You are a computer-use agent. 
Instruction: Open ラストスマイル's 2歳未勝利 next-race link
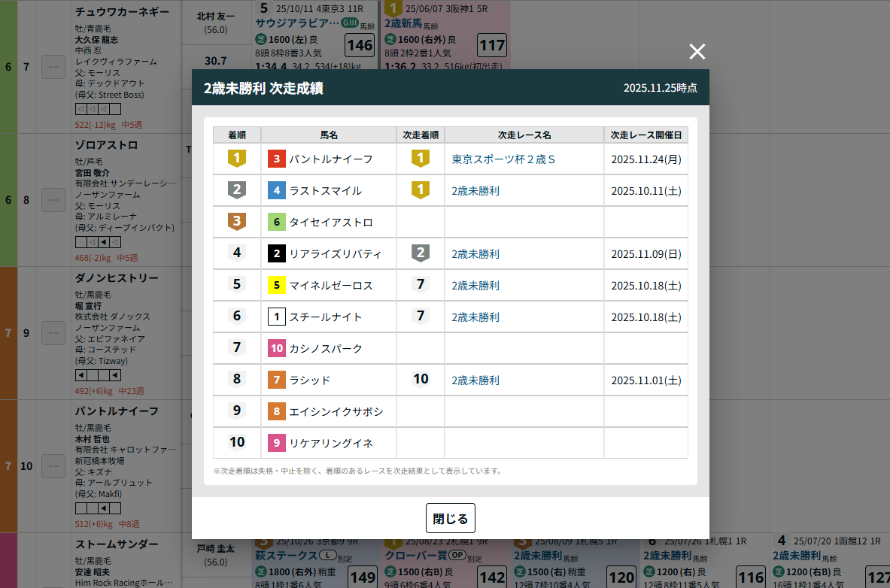(x=475, y=191)
